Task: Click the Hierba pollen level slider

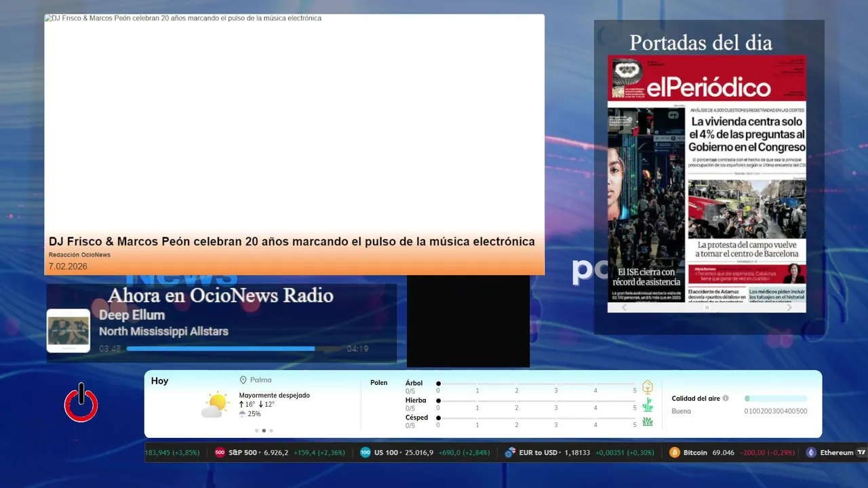Action: [537, 401]
